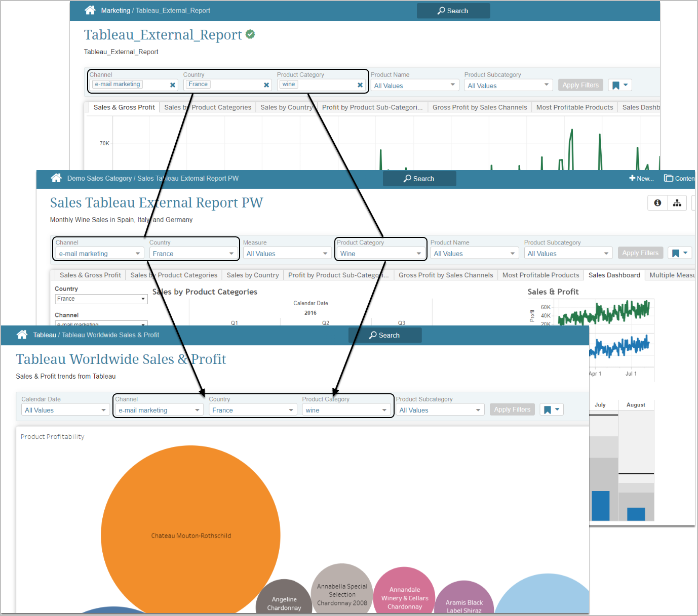Click 'Sales & Profit trends from Tableau' description
The width and height of the screenshot is (698, 616).
click(x=66, y=376)
